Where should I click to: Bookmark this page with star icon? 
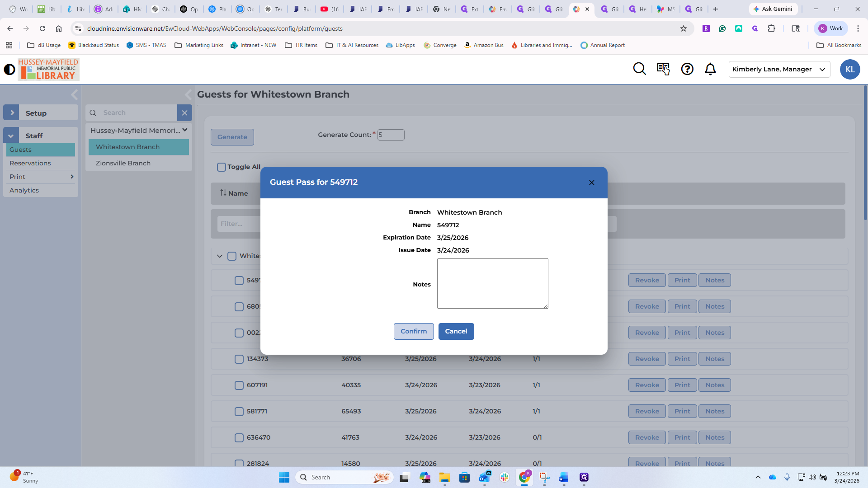[683, 28]
